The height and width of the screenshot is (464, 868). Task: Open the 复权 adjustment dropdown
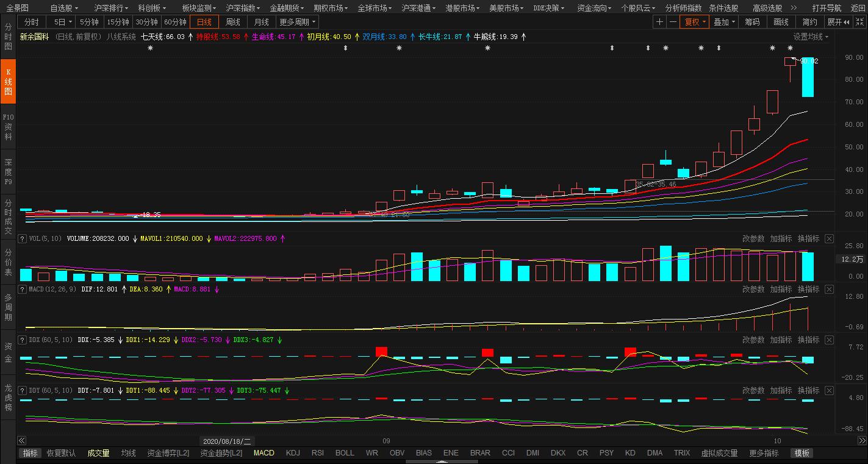[695, 22]
